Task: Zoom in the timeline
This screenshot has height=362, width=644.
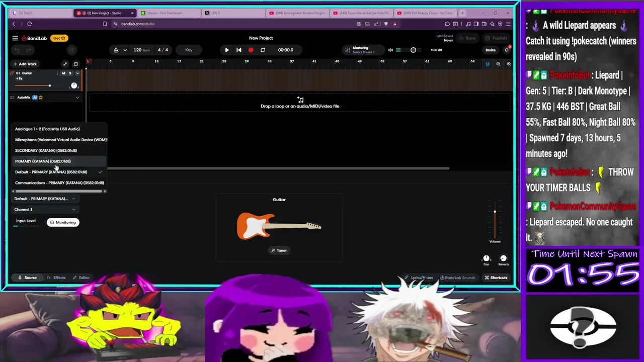Action: tap(509, 64)
